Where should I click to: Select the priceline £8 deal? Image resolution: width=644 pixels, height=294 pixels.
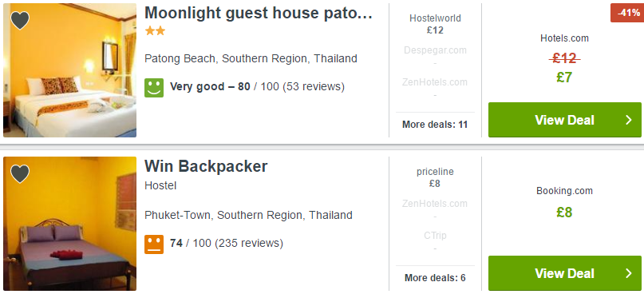435,177
